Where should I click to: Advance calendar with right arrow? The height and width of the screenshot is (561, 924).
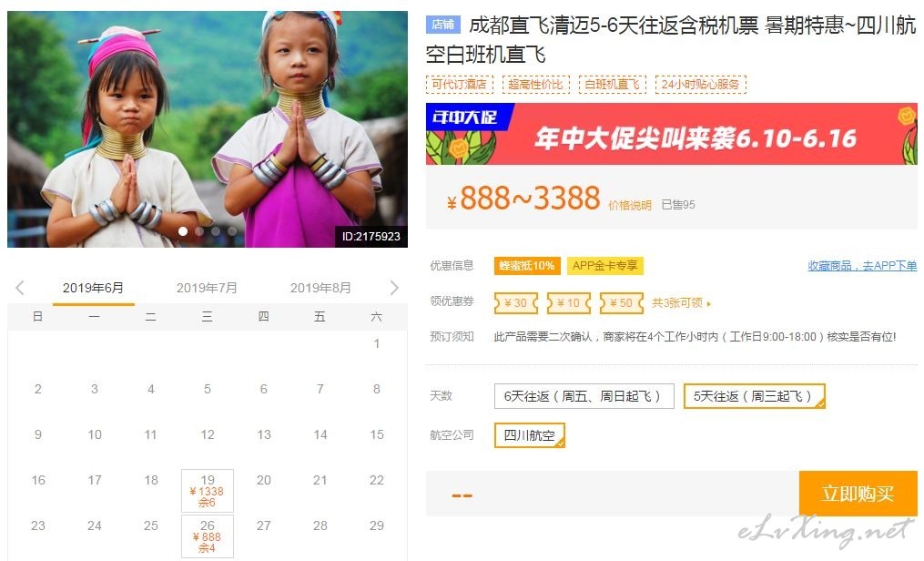394,288
